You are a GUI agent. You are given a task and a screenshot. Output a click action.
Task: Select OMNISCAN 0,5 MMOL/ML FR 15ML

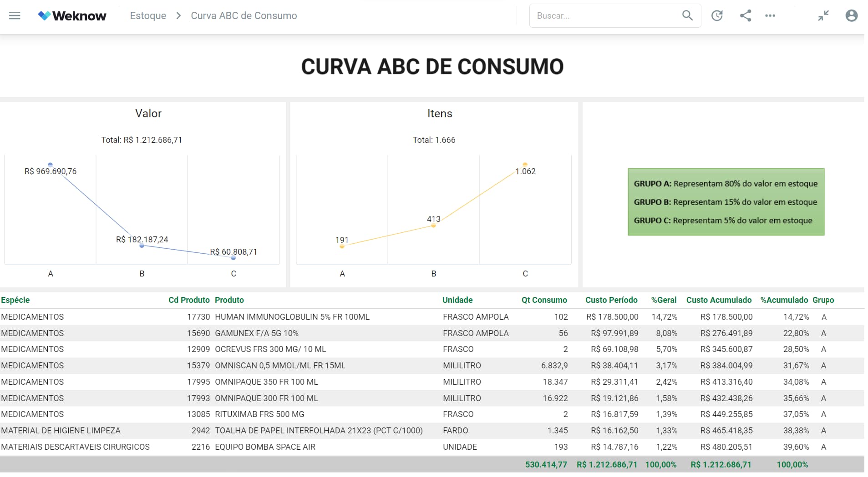(280, 366)
